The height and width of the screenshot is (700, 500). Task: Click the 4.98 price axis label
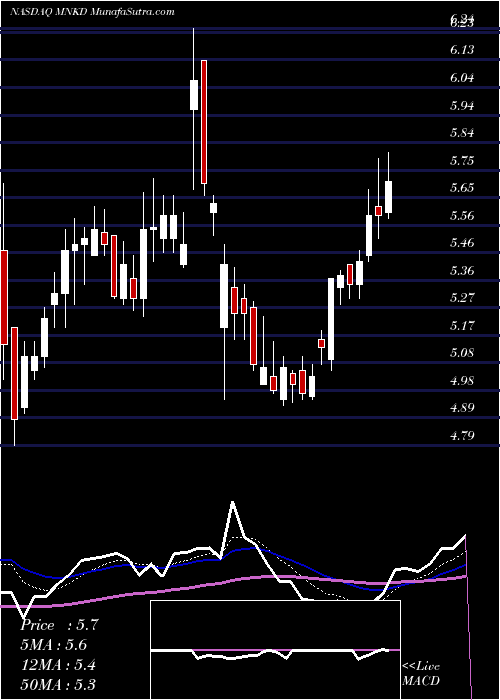462,381
